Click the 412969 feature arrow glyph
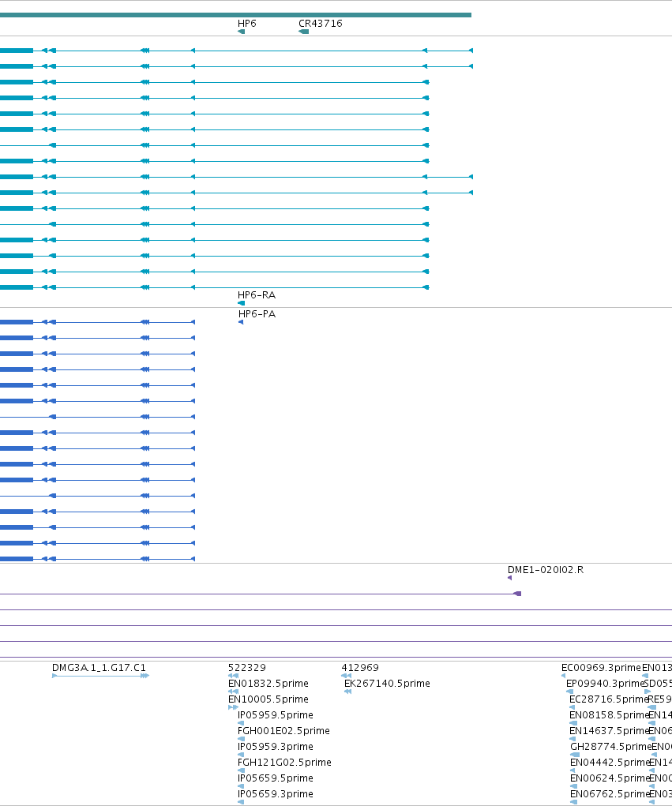This screenshot has width=672, height=806. pos(347,676)
